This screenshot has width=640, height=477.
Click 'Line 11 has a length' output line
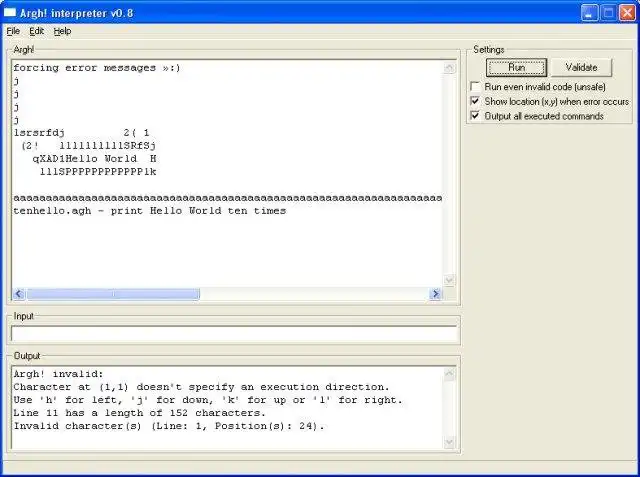[139, 413]
